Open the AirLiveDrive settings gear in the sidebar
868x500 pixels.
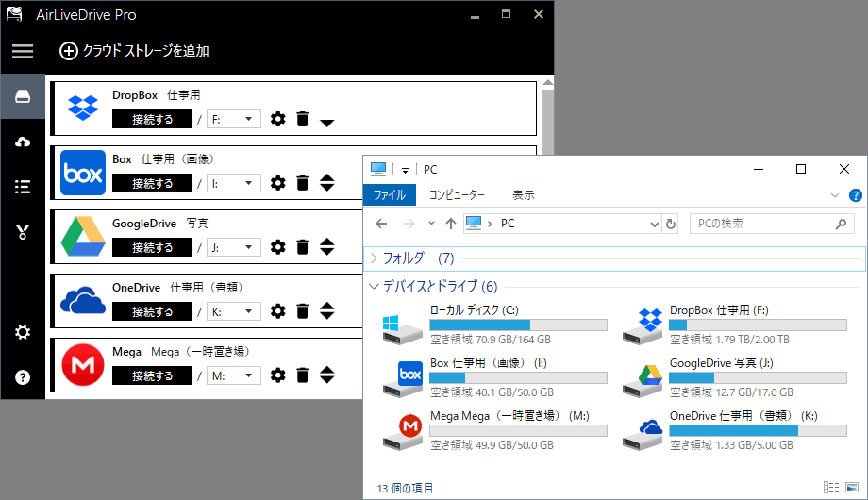coord(23,332)
